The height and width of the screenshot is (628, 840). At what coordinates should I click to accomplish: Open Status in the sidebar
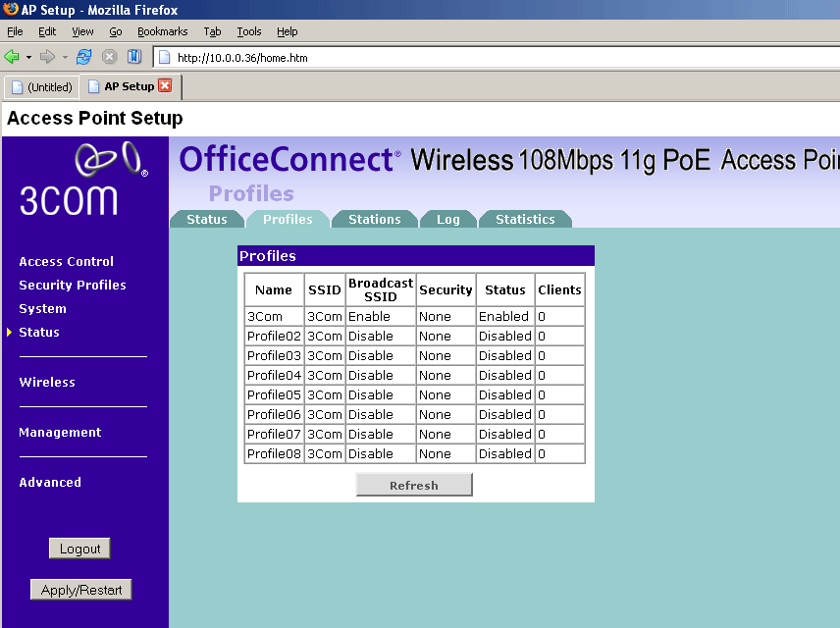coord(39,333)
